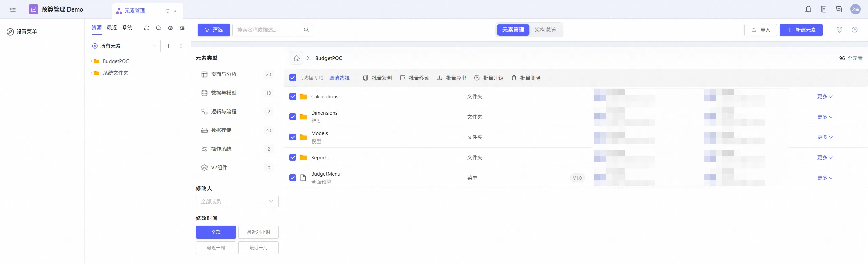
Task: Click the collapse list icon in the resource panel
Action: coord(182,28)
